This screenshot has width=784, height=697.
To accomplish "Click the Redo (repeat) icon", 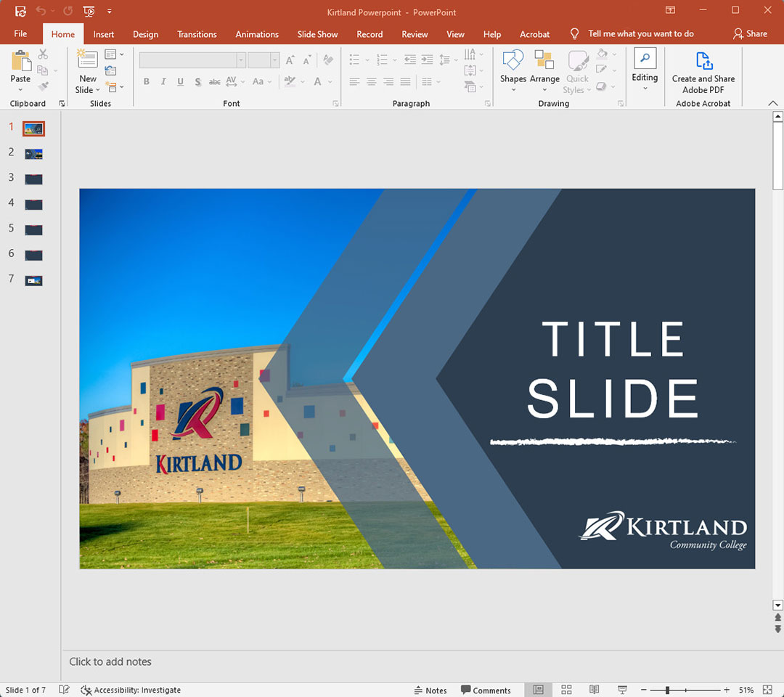I will (68, 11).
